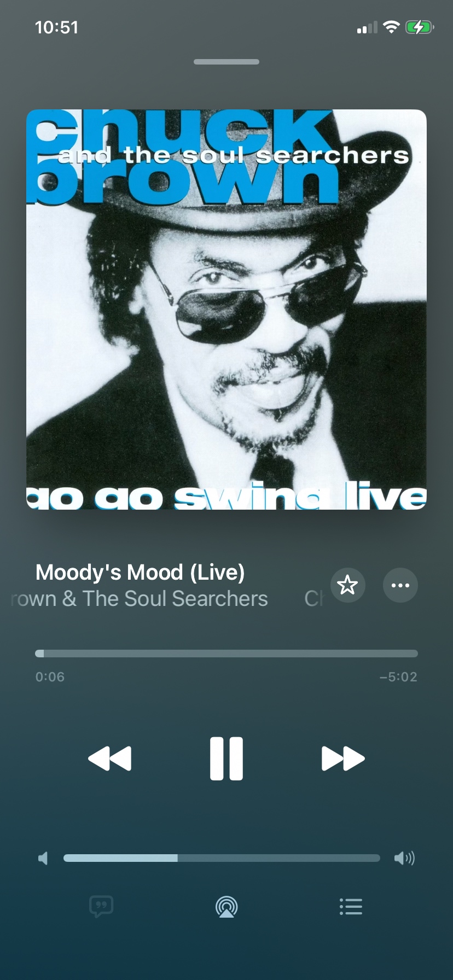This screenshot has height=980, width=453.
Task: Favorite this song with the star icon
Action: click(x=347, y=585)
